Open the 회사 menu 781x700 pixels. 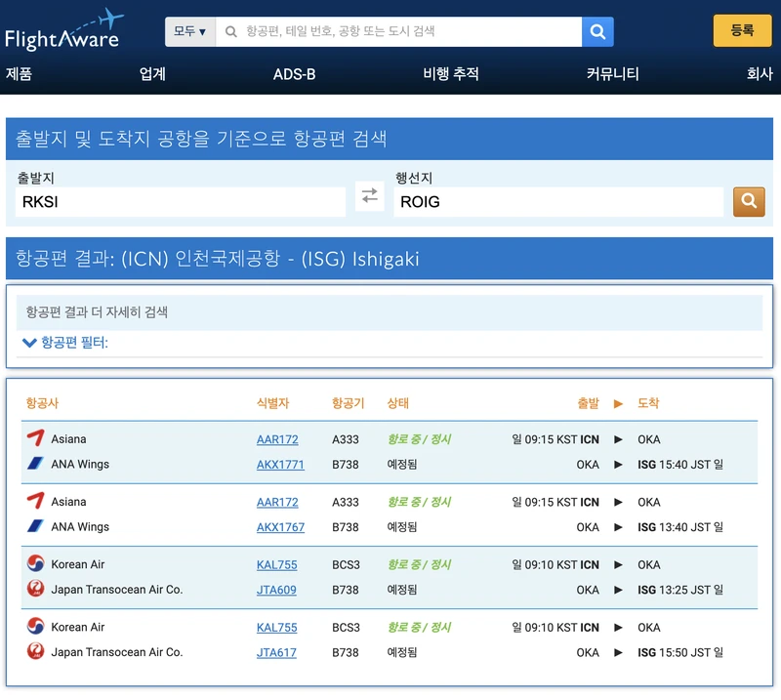tap(760, 74)
